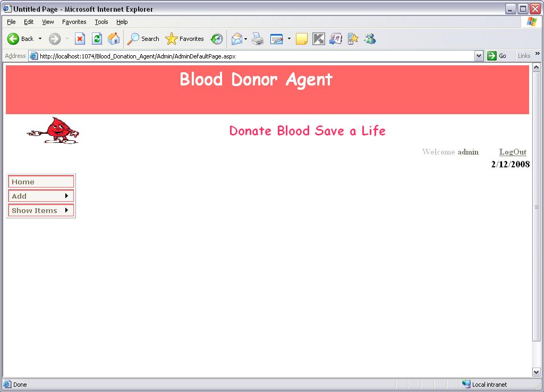This screenshot has height=392, width=544.
Task: Expand the Show Items submenu arrow
Action: [66, 210]
